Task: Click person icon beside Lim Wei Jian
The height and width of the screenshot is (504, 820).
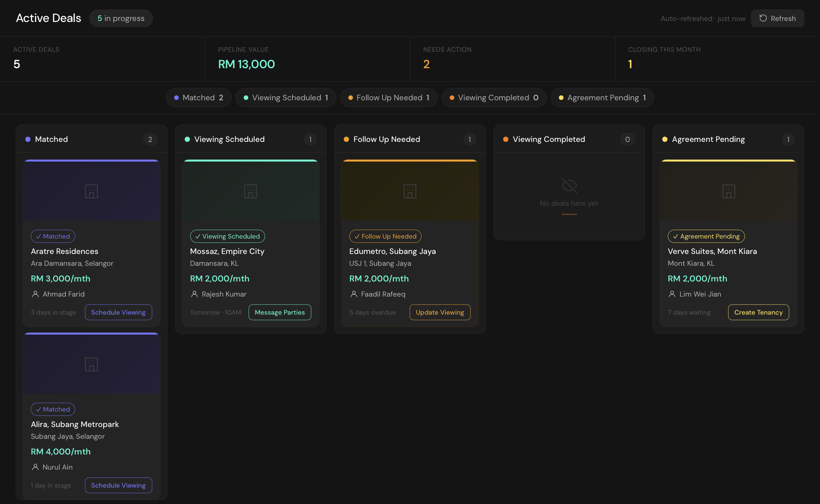Action: tap(672, 294)
